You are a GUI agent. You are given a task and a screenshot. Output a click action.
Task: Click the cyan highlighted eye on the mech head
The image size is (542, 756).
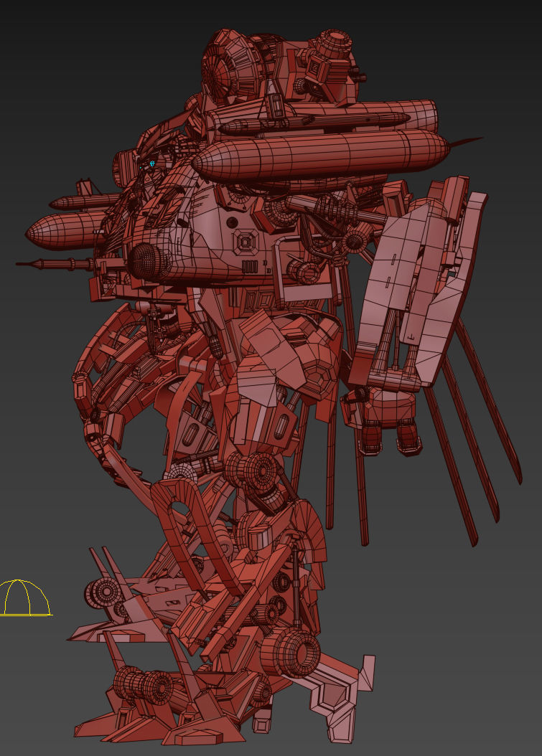coord(152,164)
